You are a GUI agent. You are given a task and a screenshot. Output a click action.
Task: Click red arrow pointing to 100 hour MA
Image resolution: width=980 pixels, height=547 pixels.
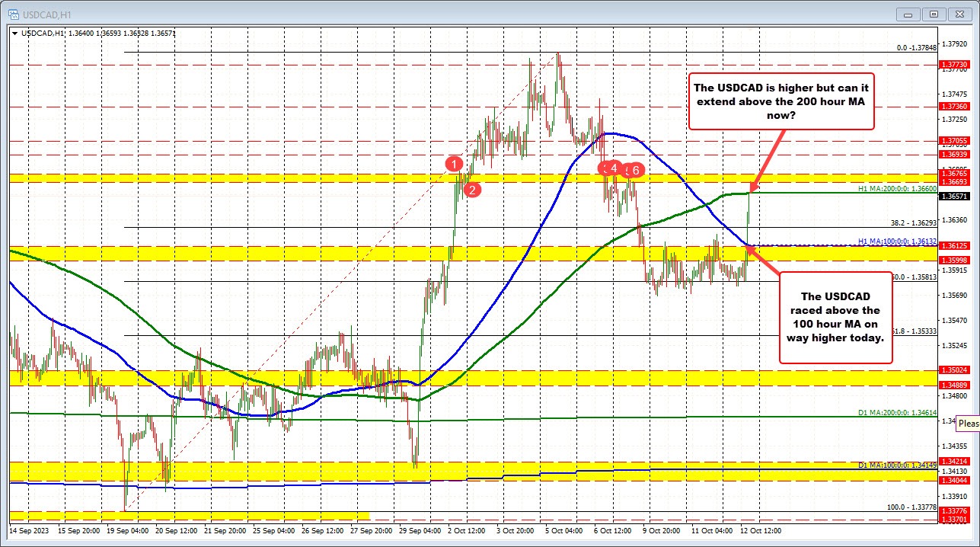point(765,259)
